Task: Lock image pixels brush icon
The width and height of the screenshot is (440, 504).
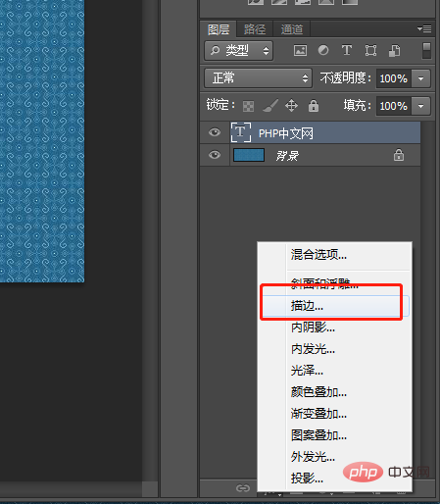Action: pos(270,106)
